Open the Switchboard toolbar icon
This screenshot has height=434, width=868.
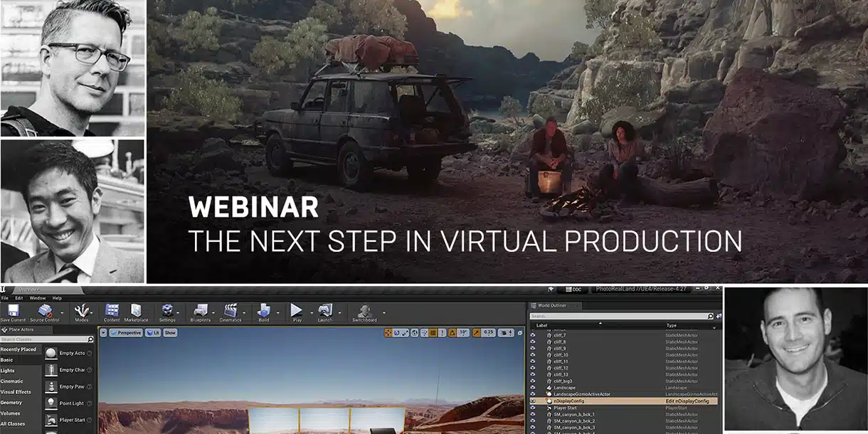pyautogui.click(x=364, y=311)
